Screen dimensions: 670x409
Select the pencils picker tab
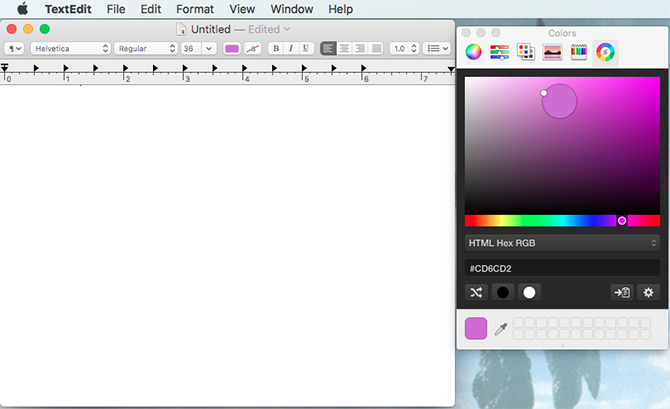[x=579, y=52]
